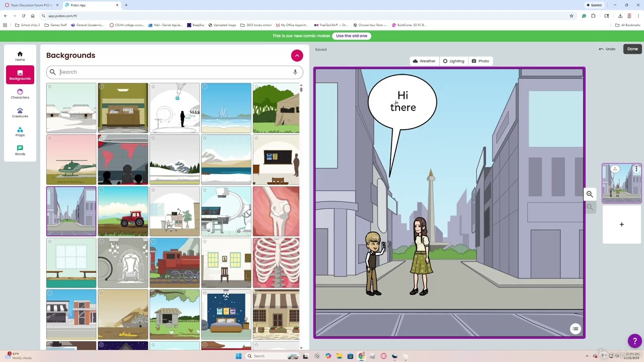Open the Weather options
644x362 pixels.
coord(424,61)
